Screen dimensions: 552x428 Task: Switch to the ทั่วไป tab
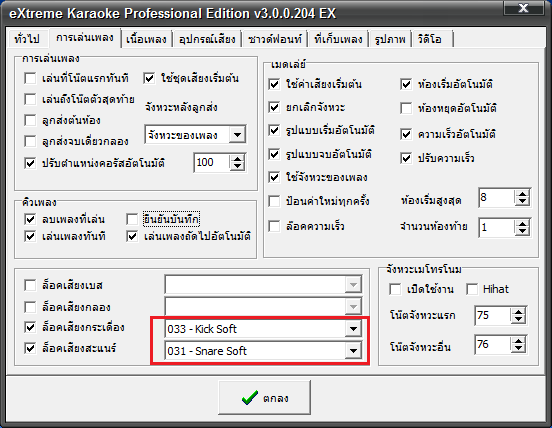[x=27, y=38]
